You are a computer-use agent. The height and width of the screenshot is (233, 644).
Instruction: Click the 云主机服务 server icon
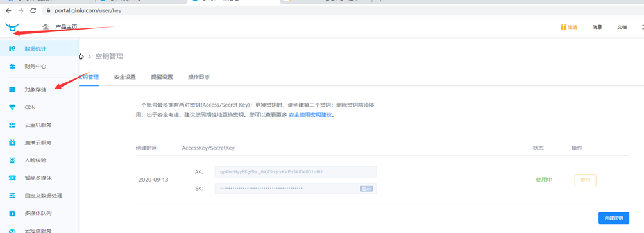coord(12,125)
